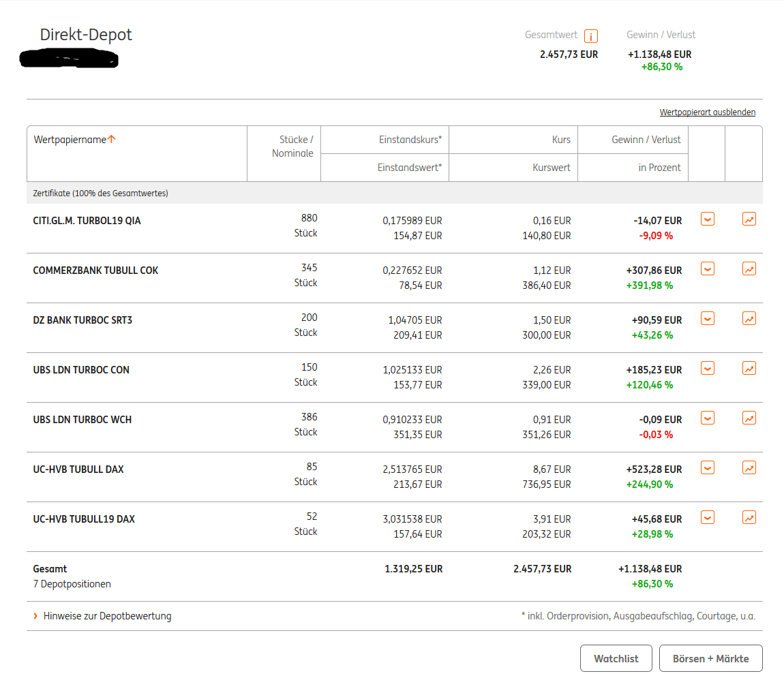Open UBS LDN TURBOC WCH security name

[x=82, y=420]
